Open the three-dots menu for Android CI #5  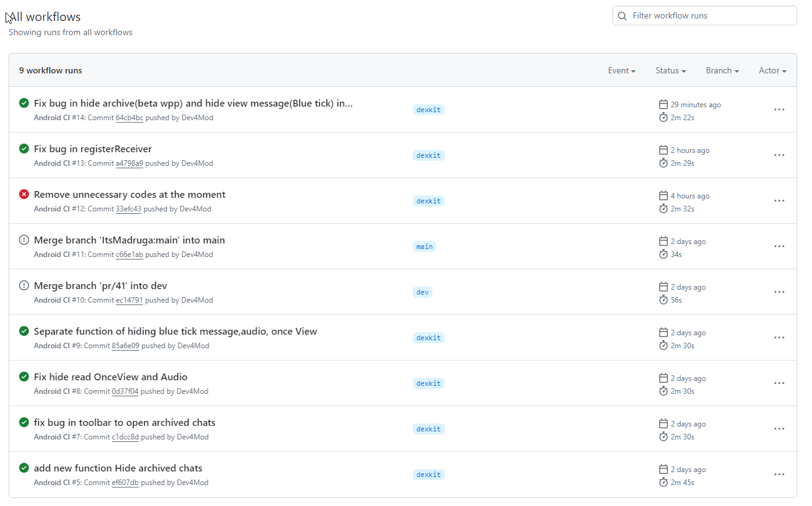coord(779,475)
